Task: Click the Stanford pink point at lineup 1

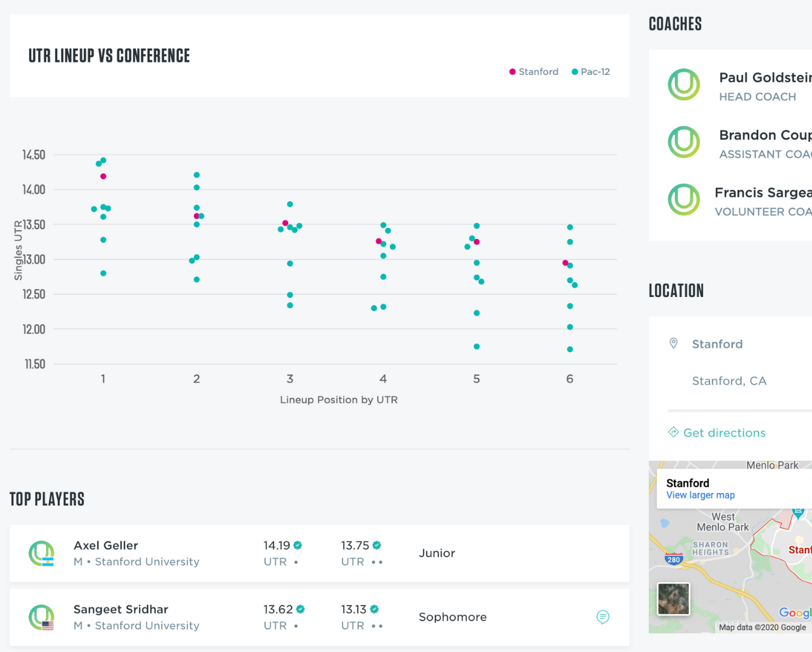Action: (103, 176)
